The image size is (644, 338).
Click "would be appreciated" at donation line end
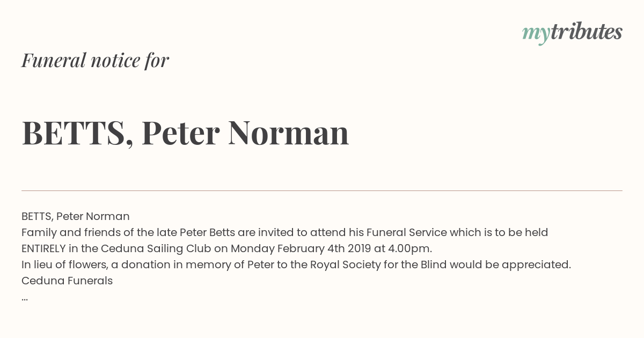click(x=510, y=264)
